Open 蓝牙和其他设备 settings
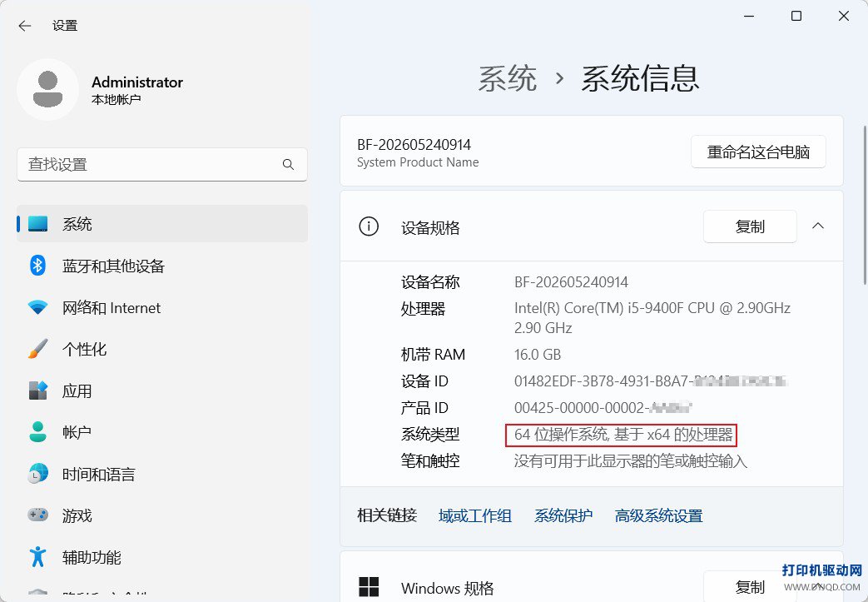 (x=162, y=266)
